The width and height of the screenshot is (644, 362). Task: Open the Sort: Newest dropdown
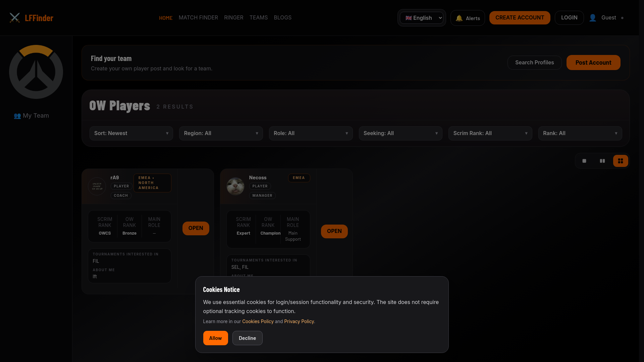(131, 133)
